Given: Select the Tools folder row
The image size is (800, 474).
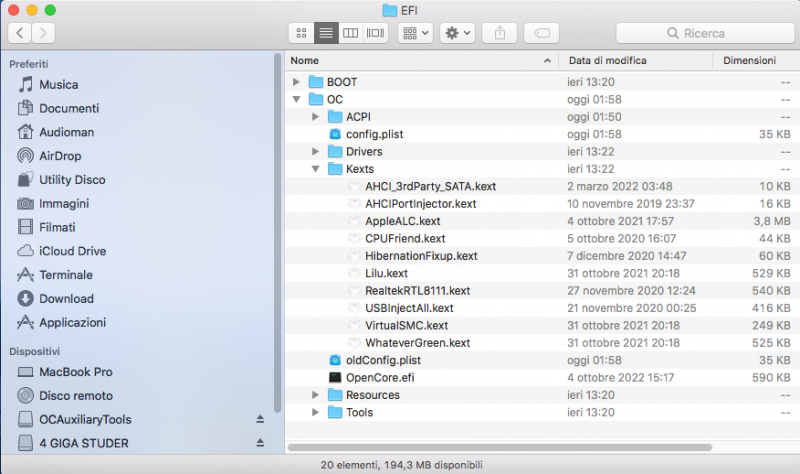Looking at the screenshot, I should click(x=542, y=412).
